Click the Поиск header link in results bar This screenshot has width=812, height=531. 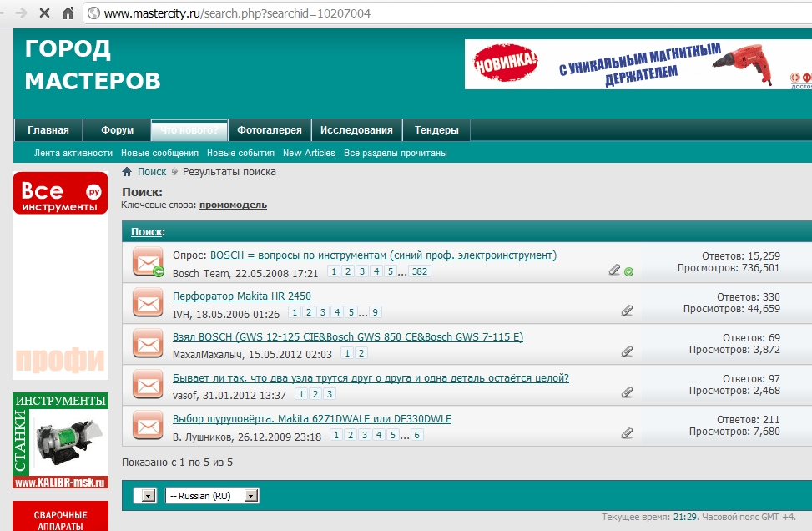pyautogui.click(x=147, y=231)
